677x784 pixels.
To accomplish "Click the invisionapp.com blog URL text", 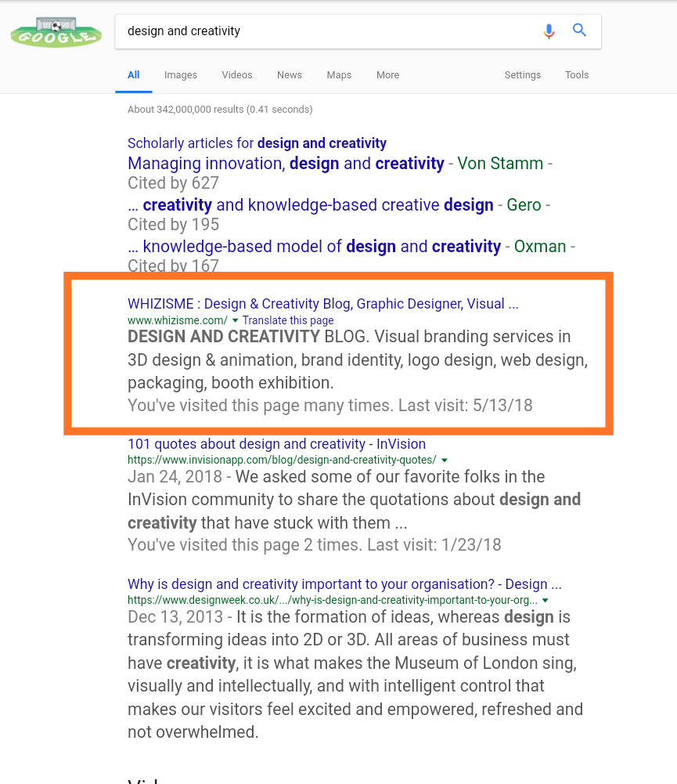I will point(282,460).
